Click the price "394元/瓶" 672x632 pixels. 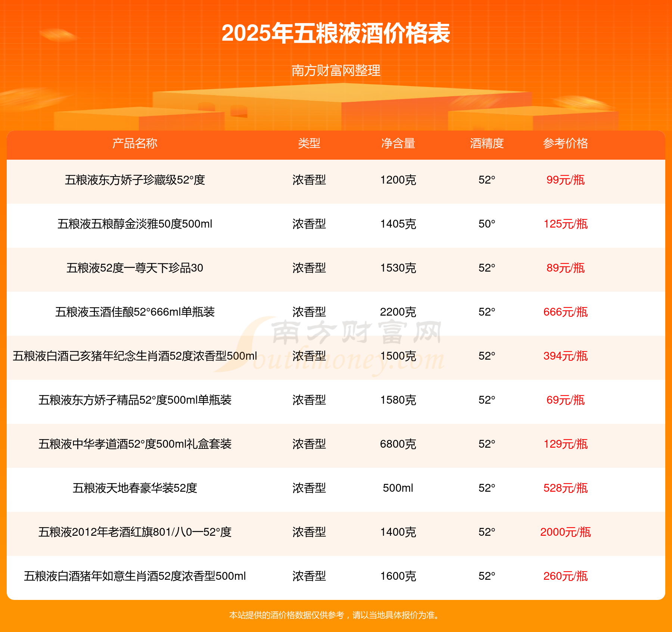pos(566,356)
